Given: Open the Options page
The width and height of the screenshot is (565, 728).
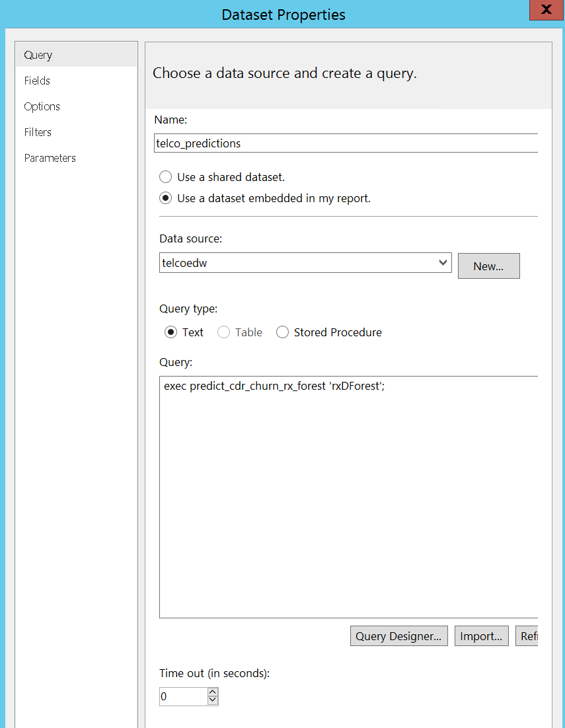Looking at the screenshot, I should pyautogui.click(x=42, y=106).
